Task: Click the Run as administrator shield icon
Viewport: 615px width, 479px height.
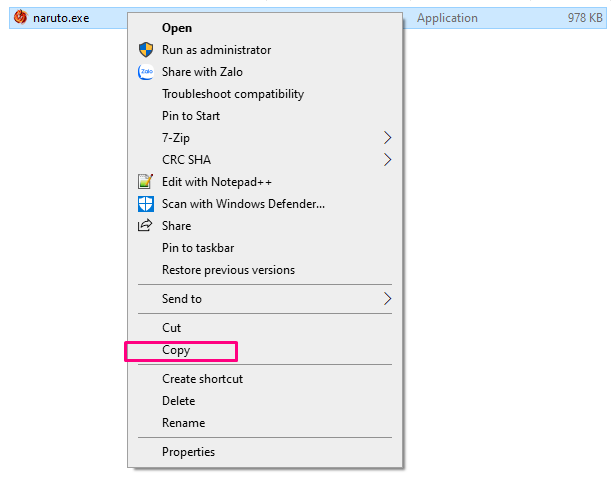Action: click(x=146, y=50)
